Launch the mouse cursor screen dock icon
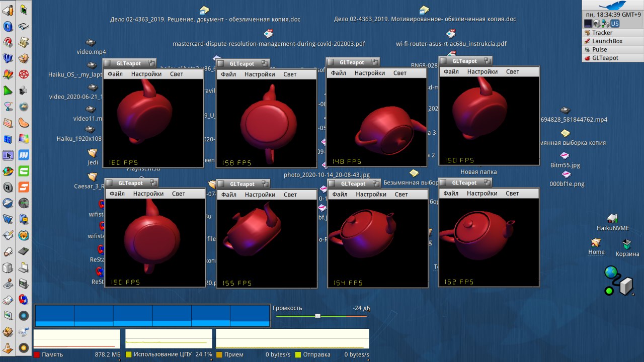This screenshot has width=644, height=362. click(8, 155)
